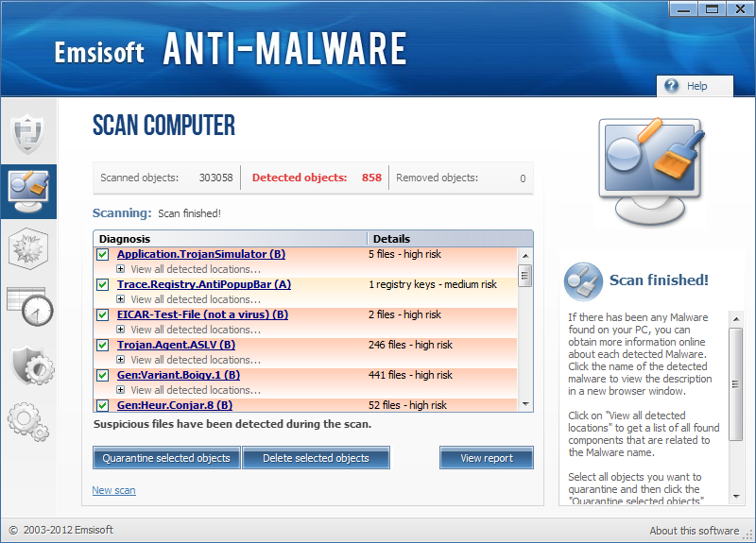
Task: Click help panel scroll up arrow
Action: click(x=736, y=319)
